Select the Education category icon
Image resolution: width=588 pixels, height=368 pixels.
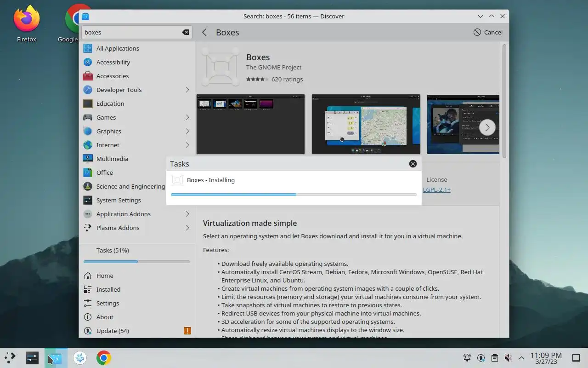pyautogui.click(x=88, y=103)
